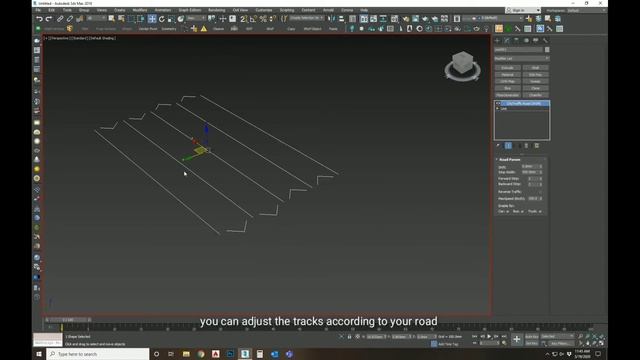Open the layer list dropdown in toolbar

click(493, 18)
